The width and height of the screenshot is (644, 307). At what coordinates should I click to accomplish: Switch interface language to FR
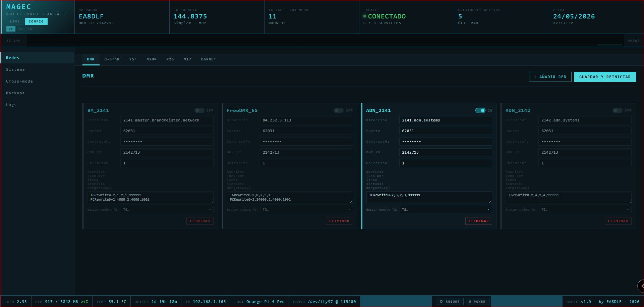tap(30, 29)
